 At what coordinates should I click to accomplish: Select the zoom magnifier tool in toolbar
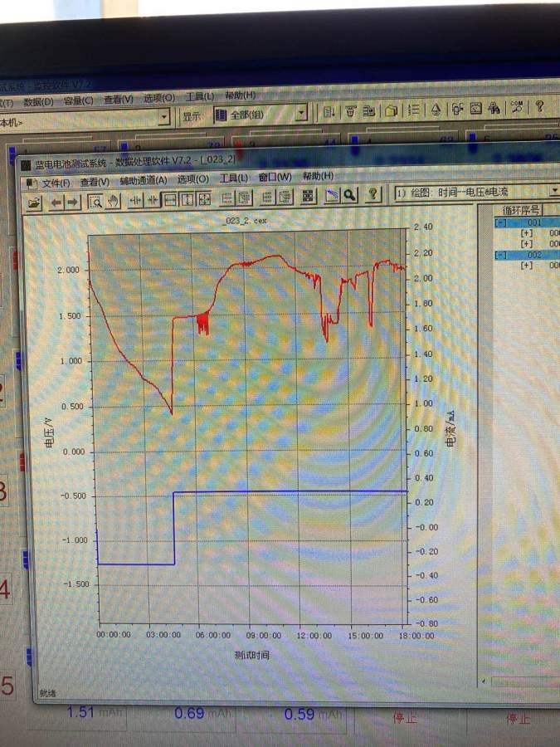point(95,199)
